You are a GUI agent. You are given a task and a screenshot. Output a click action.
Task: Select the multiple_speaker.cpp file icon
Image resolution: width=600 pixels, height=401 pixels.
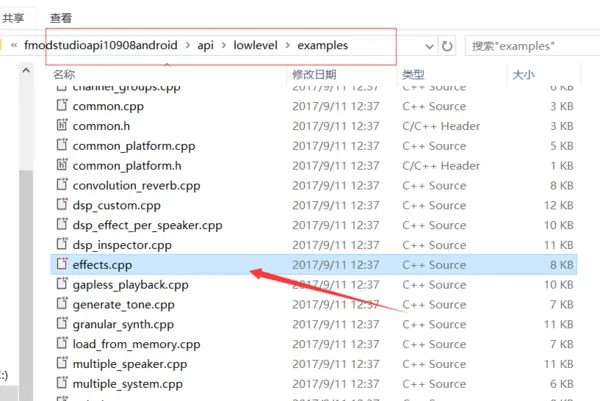click(x=62, y=363)
